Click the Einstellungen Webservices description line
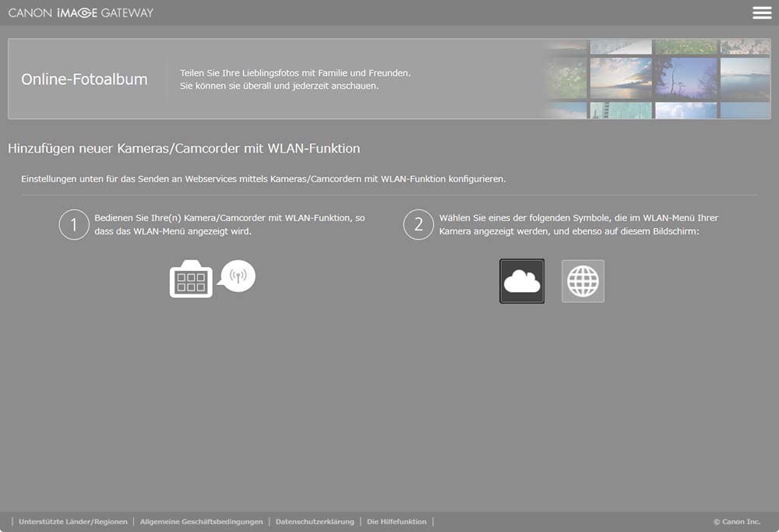Image resolution: width=779 pixels, height=532 pixels. coord(263,179)
